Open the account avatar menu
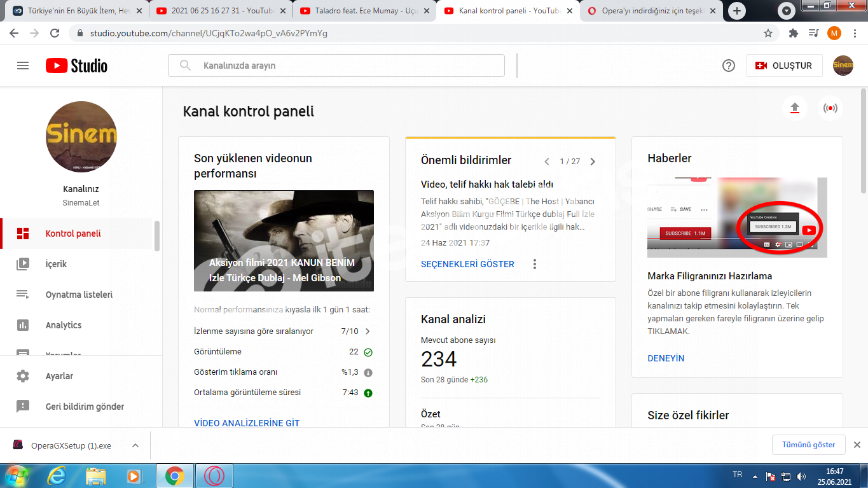 pos(843,66)
